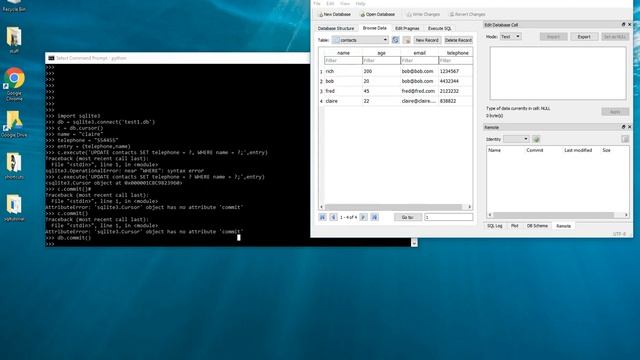Go to previous page of records

coord(333,217)
